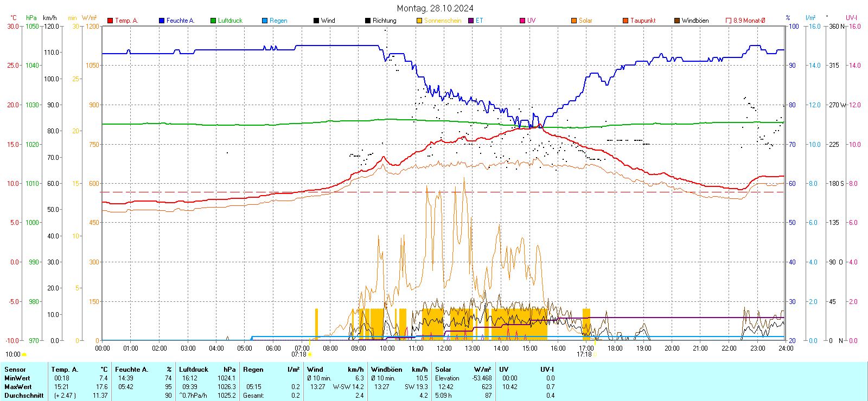Screen dimensions: 868x401
Task: Click the red Temp. A. legend square
Action: pos(110,21)
